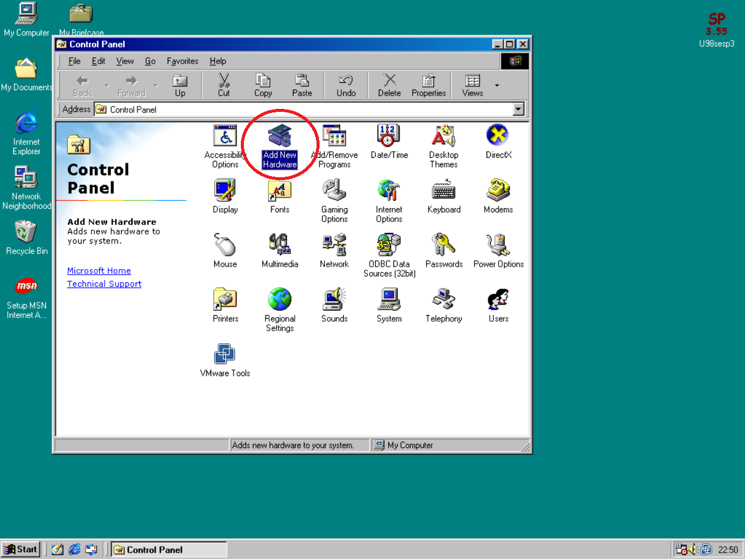
Task: Open the Desktop Themes icon
Action: 443,137
